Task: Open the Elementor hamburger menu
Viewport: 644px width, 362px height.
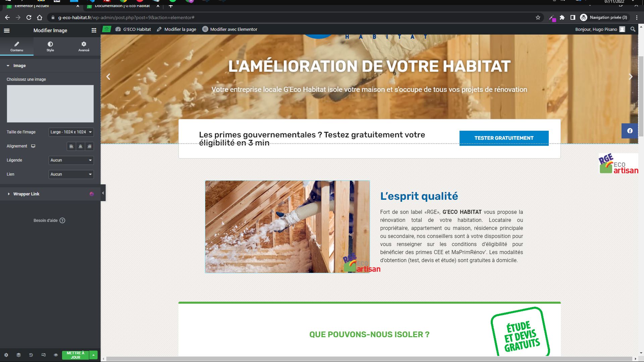Action: (7, 31)
